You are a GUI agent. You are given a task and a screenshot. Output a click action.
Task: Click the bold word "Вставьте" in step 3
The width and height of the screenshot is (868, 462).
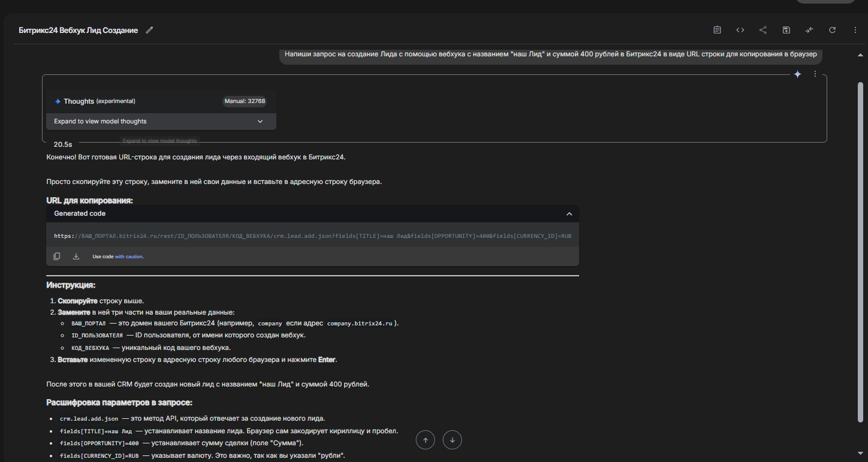(x=73, y=360)
